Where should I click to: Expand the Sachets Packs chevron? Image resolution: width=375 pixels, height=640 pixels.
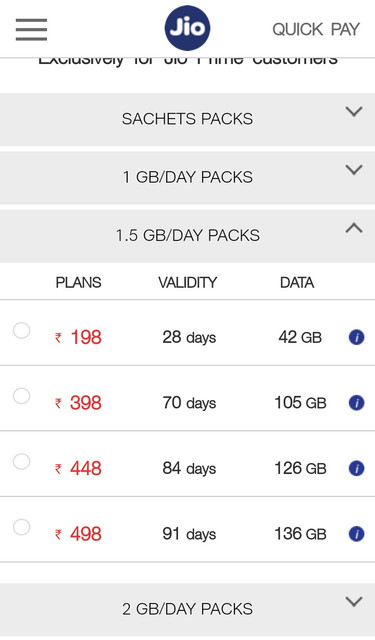coord(354,111)
